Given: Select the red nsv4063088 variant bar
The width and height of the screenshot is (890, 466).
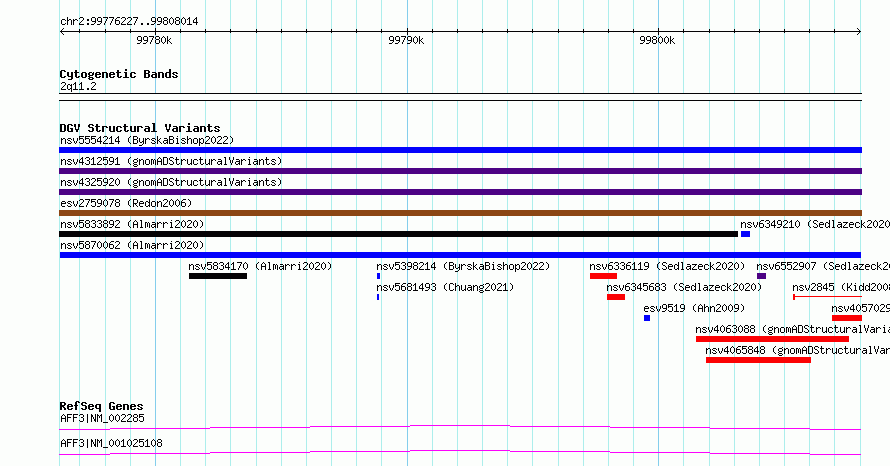Looking at the screenshot, I should [772, 339].
